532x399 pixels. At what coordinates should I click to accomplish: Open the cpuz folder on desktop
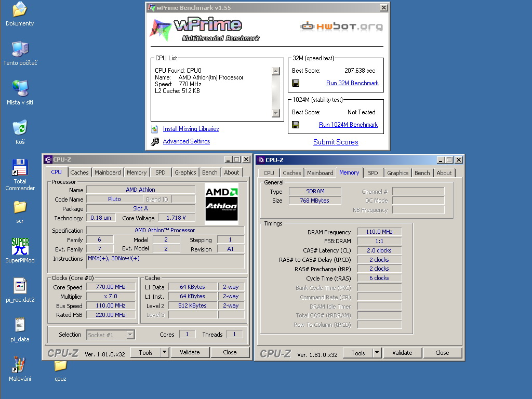[60, 366]
